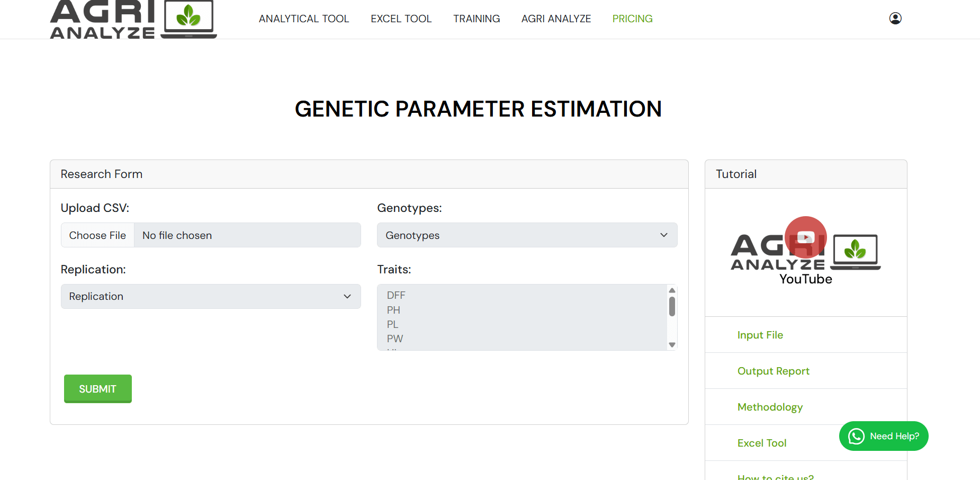This screenshot has width=980, height=480.
Task: Open the Methodology link
Action: [x=770, y=407]
